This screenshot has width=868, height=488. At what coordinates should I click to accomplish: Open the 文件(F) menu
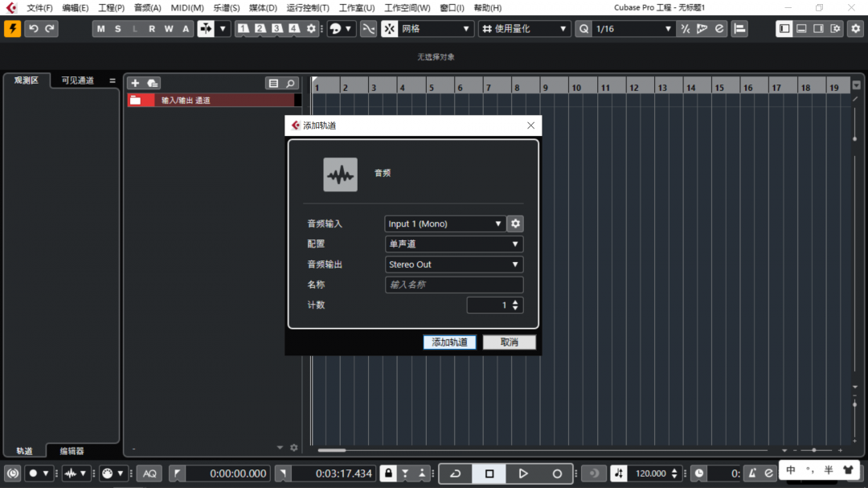39,8
